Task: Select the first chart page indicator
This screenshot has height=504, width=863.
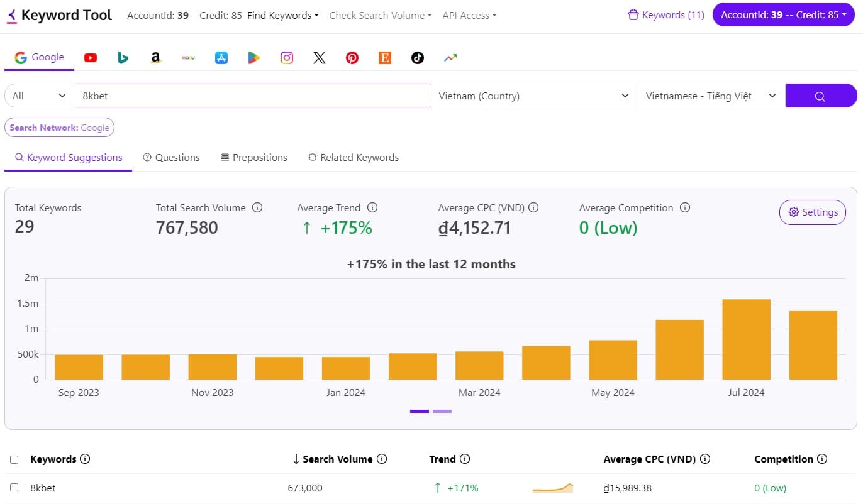Action: click(x=420, y=411)
